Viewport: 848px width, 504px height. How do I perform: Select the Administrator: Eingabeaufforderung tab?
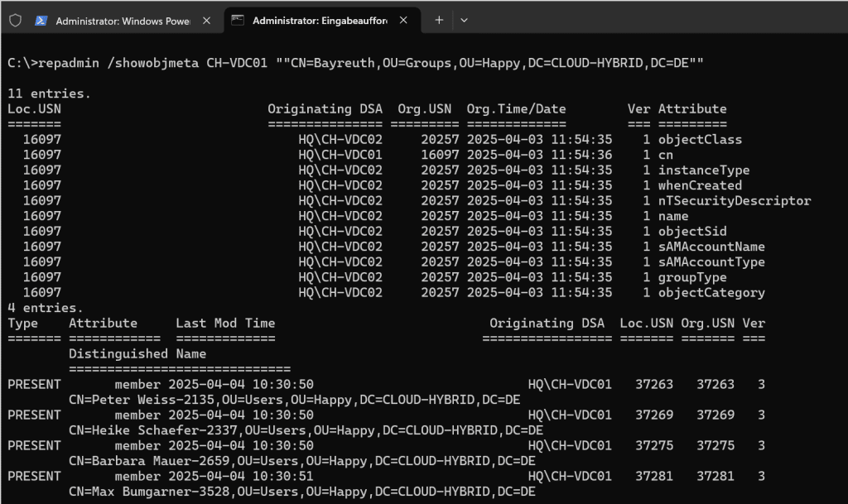point(319,21)
